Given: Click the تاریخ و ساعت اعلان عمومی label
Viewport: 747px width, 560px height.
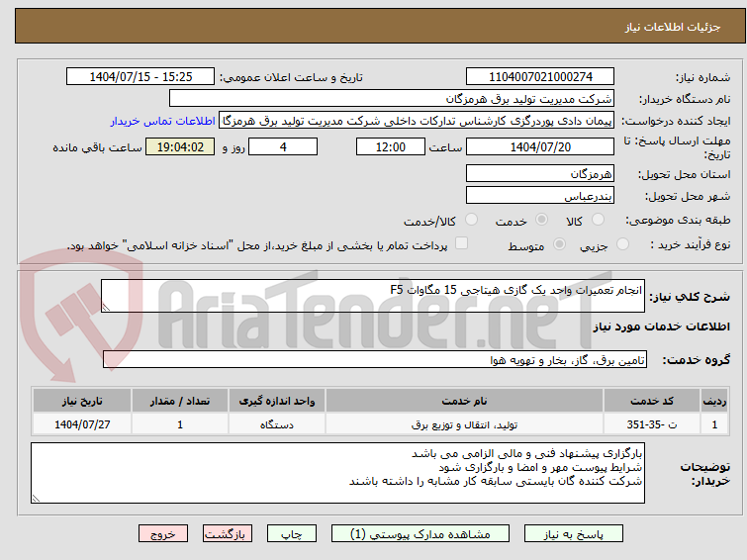Looking at the screenshot, I should click(x=291, y=77).
